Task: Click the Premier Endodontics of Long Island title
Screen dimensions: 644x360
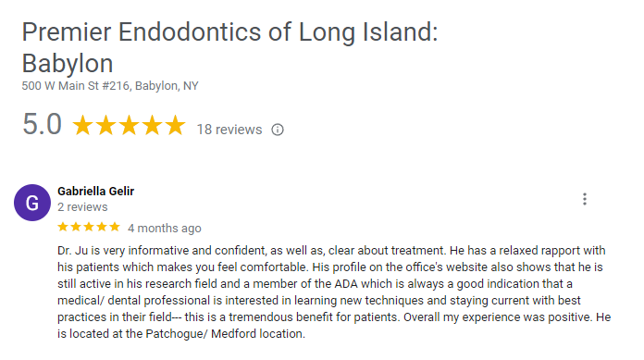Action: coord(229,48)
